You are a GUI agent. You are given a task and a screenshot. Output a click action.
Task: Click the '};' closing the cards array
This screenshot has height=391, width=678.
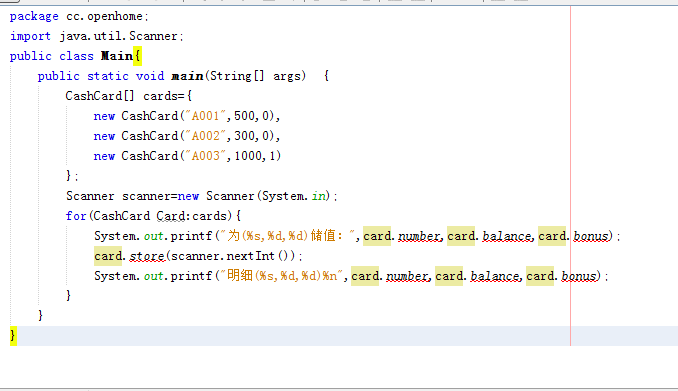(72, 176)
